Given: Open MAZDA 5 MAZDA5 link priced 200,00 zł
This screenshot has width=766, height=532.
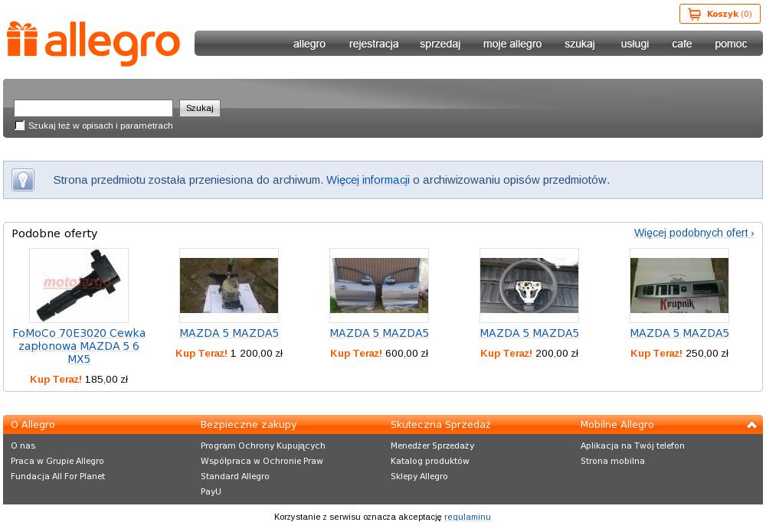Looking at the screenshot, I should [529, 333].
